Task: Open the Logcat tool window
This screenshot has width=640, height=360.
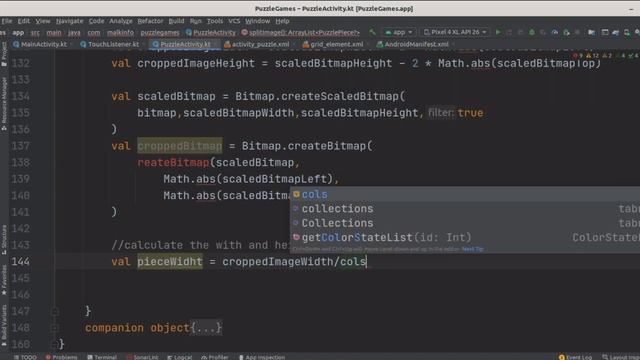Action: [x=180, y=357]
